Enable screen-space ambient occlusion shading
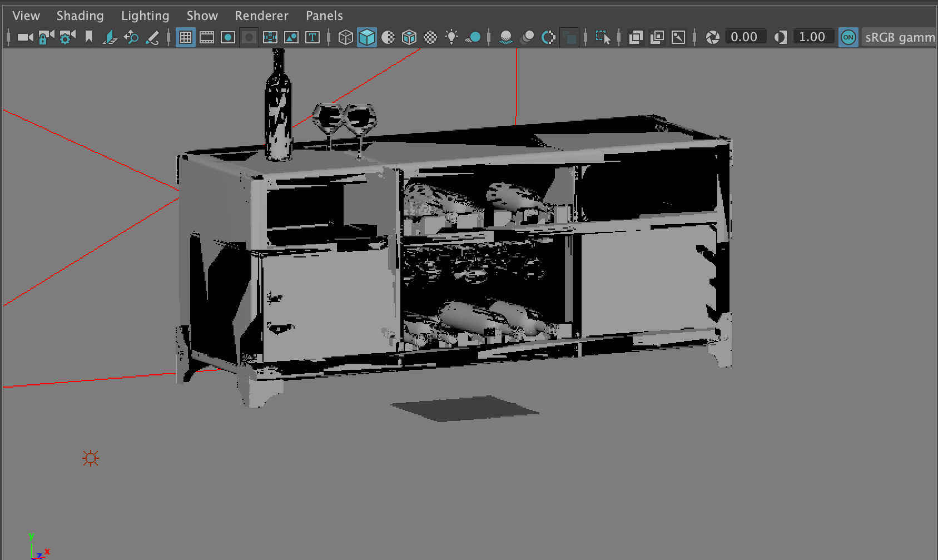The width and height of the screenshot is (938, 560). pos(505,37)
